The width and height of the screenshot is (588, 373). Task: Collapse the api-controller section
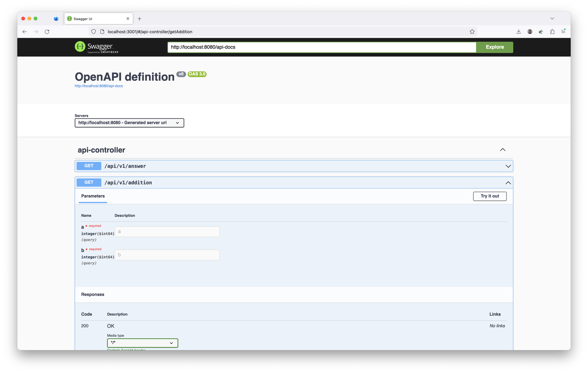(503, 150)
